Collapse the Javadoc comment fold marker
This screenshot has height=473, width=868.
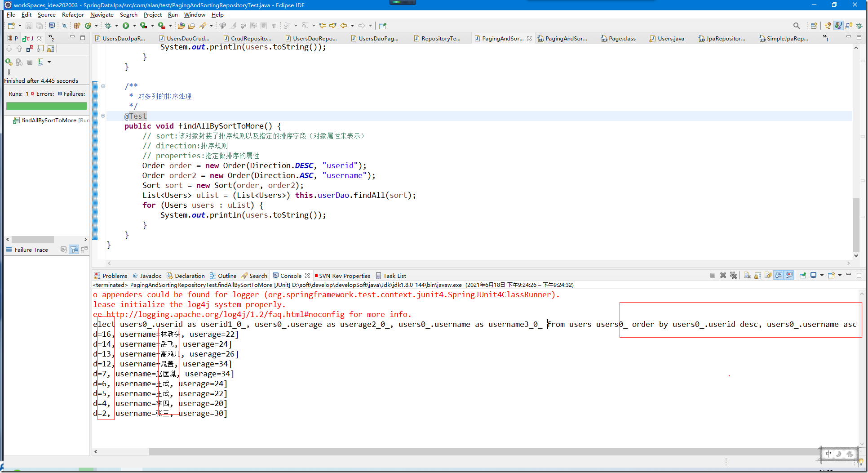tap(103, 86)
